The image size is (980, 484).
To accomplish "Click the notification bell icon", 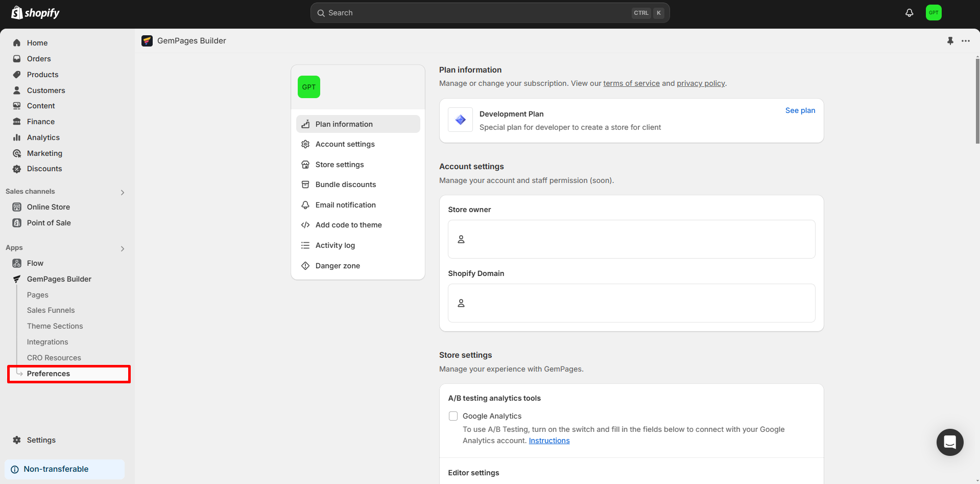I will 909,13.
